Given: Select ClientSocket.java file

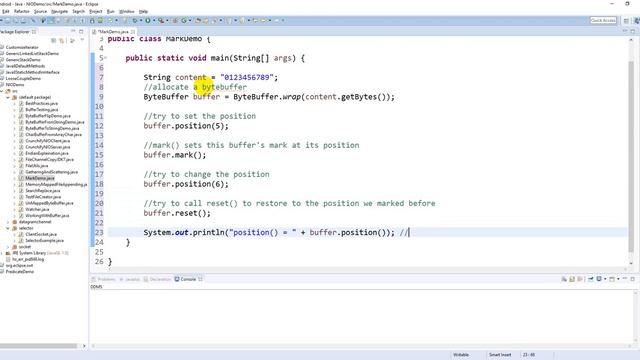Looking at the screenshot, I should (x=41, y=234).
